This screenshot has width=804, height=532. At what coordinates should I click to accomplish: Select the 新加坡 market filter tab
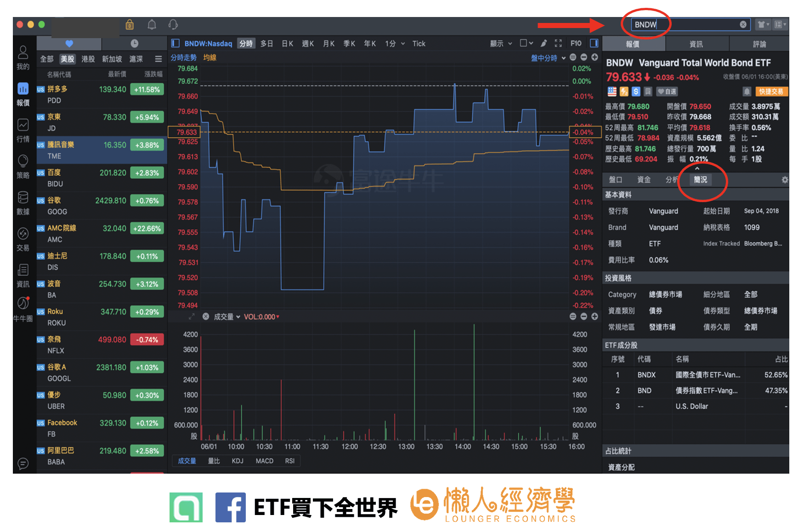(112, 59)
